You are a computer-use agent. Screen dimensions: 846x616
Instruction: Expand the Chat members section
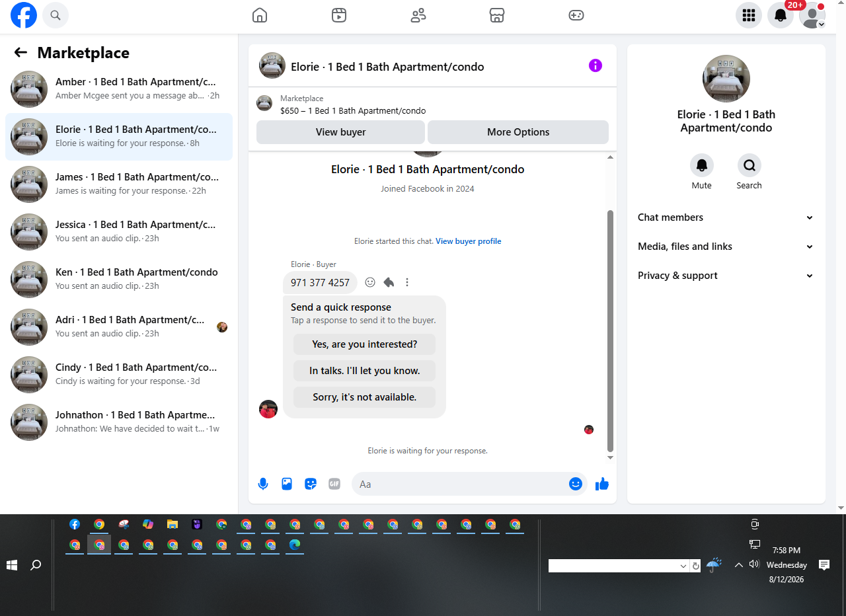726,217
